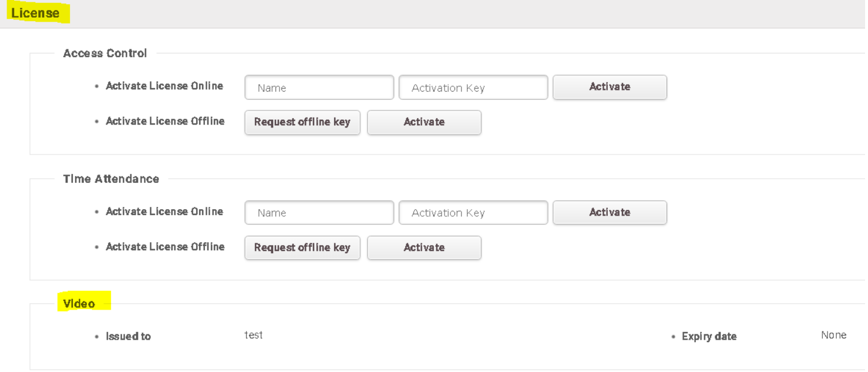Screen dimensions: 868x372
Task: Select the 'None' expiry date value
Action: click(833, 335)
